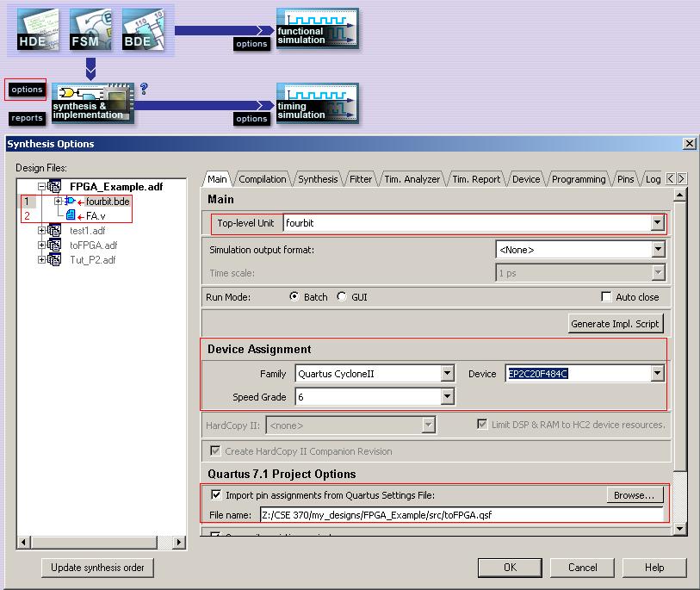Switch to the Compilation tab
The width and height of the screenshot is (700, 590).
(x=263, y=179)
